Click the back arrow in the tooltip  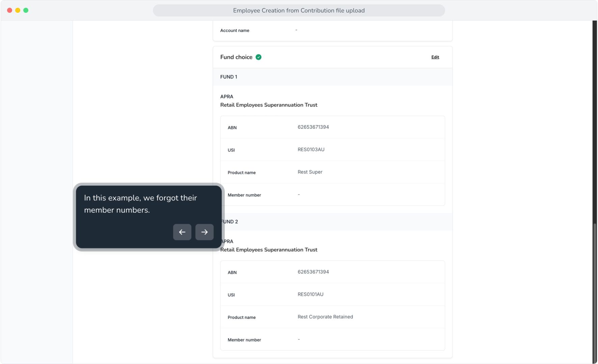[182, 232]
